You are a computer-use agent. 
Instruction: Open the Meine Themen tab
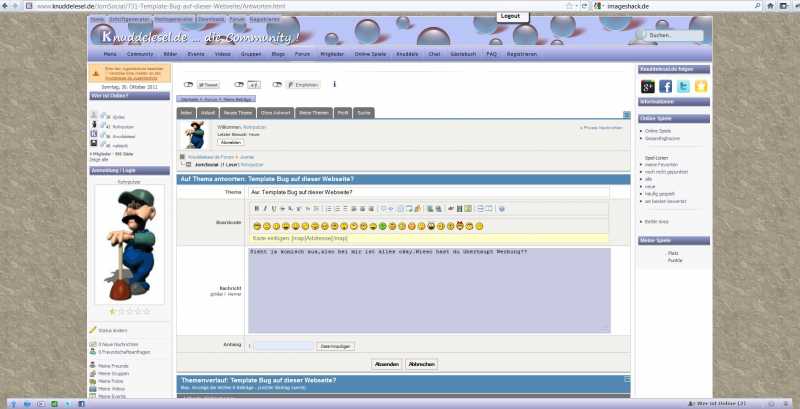[x=314, y=113]
